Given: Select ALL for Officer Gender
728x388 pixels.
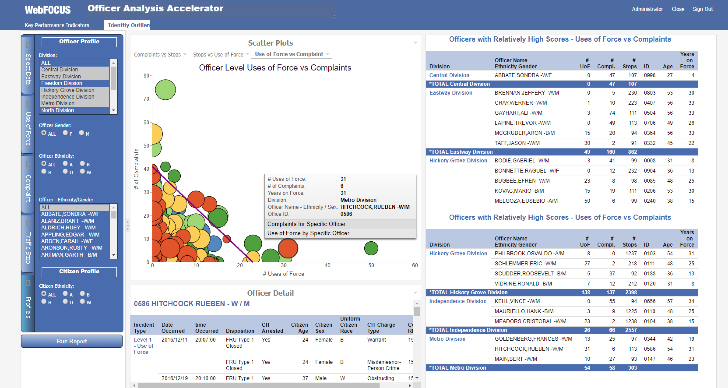Looking at the screenshot, I should tap(44, 133).
